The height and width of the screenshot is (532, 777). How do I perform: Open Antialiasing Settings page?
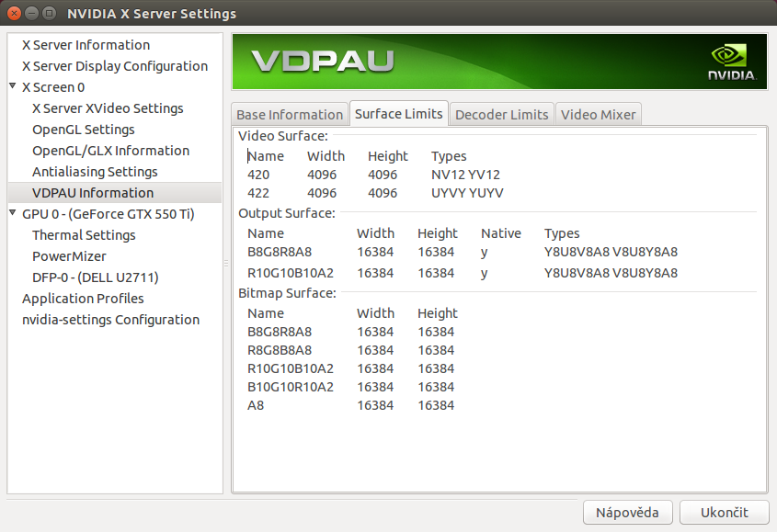click(95, 172)
